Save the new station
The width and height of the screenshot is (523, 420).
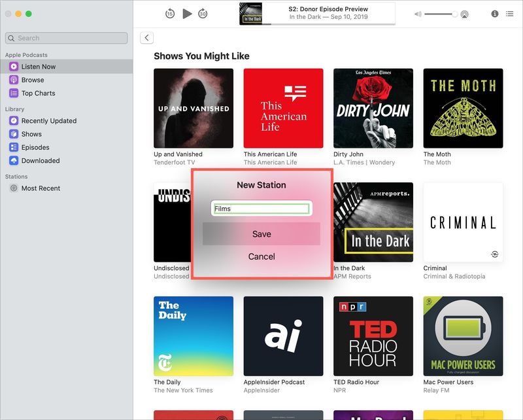click(261, 234)
